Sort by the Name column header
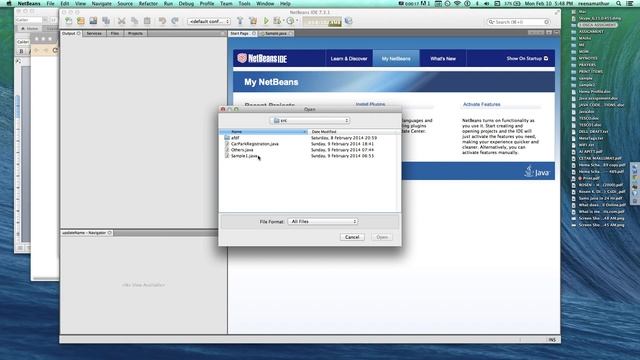 coord(264,132)
